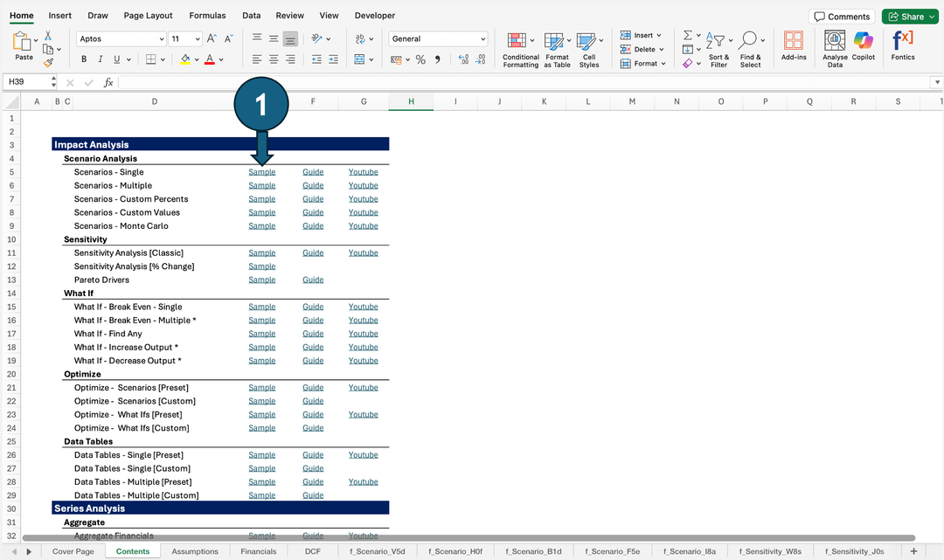Click the yellow fill color swatch
The width and height of the screenshot is (944, 560).
click(x=184, y=59)
